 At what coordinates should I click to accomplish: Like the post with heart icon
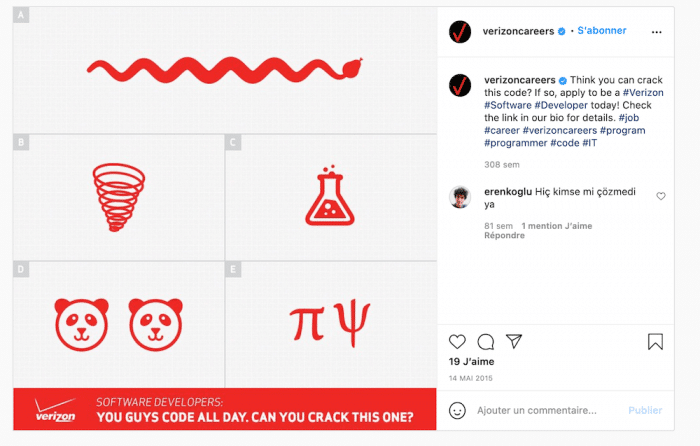(x=457, y=342)
